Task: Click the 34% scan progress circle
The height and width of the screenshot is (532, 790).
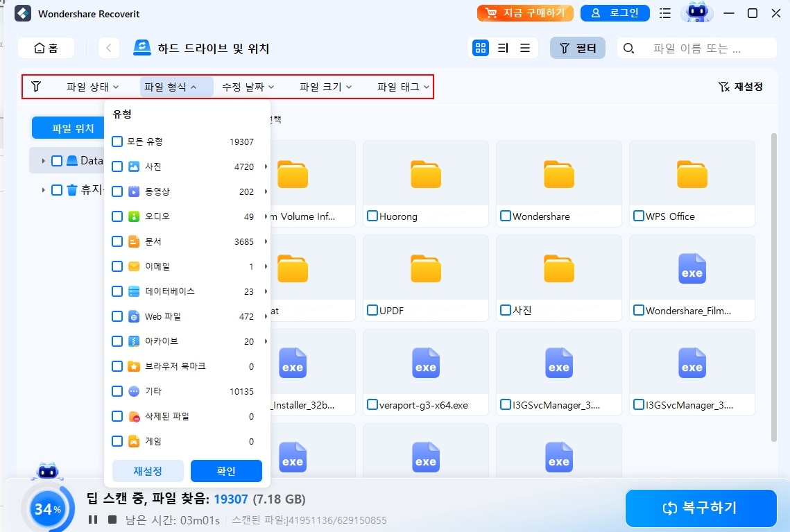Action: click(47, 508)
